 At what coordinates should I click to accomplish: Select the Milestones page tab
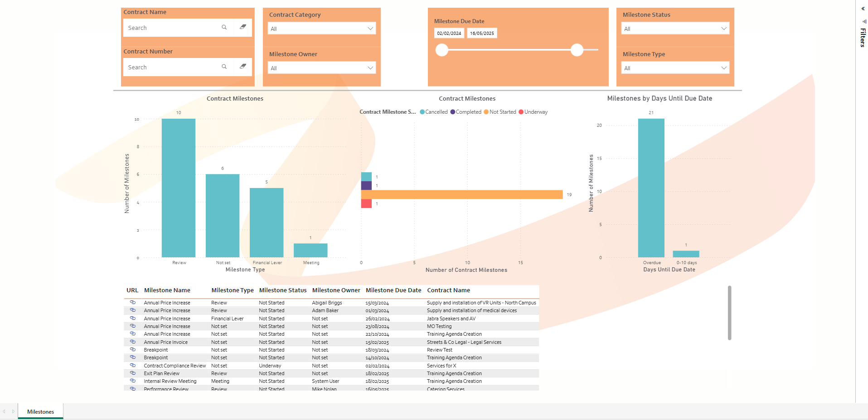41,411
